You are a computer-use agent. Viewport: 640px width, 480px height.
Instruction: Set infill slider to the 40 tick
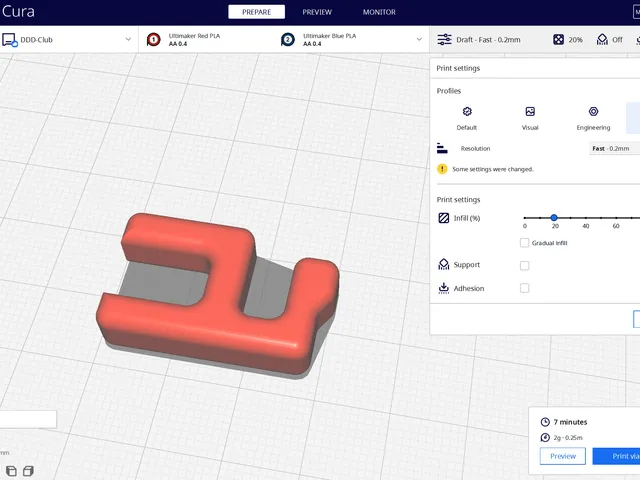(586, 218)
